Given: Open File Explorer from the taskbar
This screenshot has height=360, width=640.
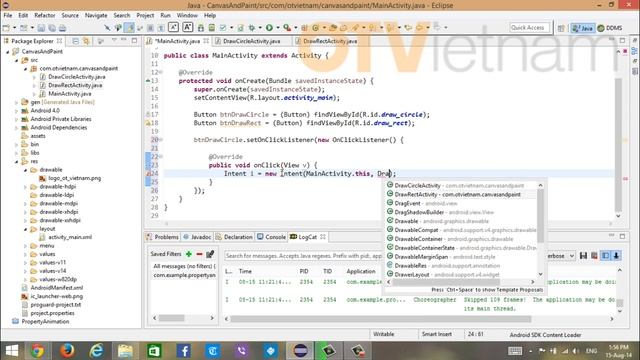Looking at the screenshot, I should pyautogui.click(x=125, y=351).
